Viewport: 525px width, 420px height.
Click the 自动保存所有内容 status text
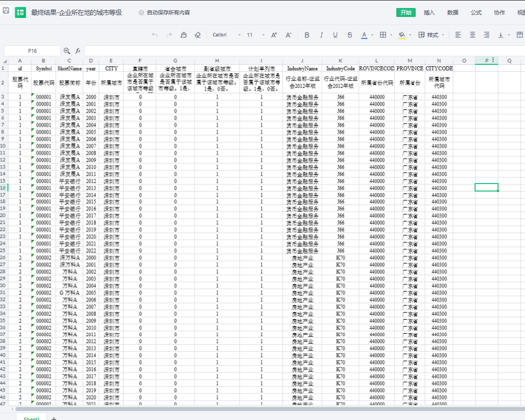pos(168,12)
